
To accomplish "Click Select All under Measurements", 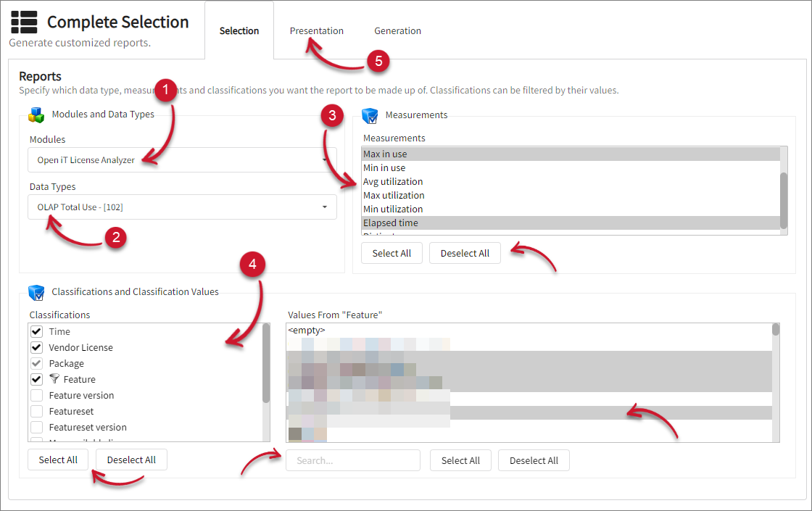I will (x=391, y=253).
